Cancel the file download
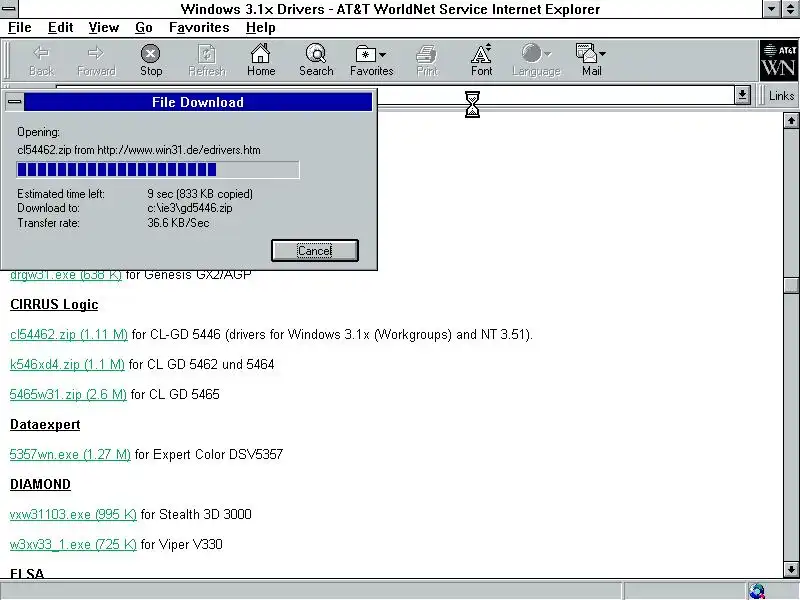Image resolution: width=800 pixels, height=600 pixels. click(315, 251)
